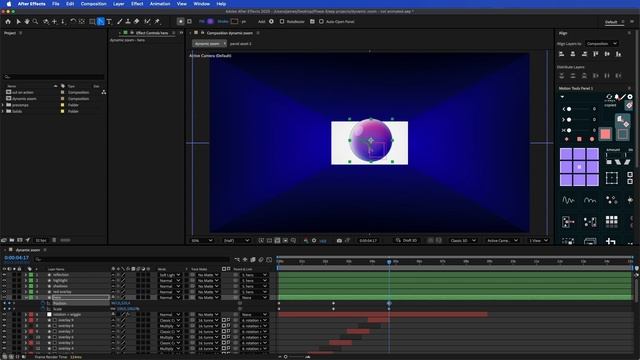This screenshot has height=360, width=640.
Task: Click the Align Bottom icon in Align panel
Action: (x=618, y=54)
